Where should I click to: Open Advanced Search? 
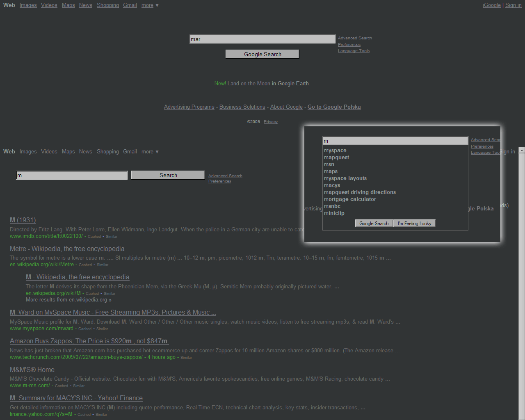tap(355, 38)
